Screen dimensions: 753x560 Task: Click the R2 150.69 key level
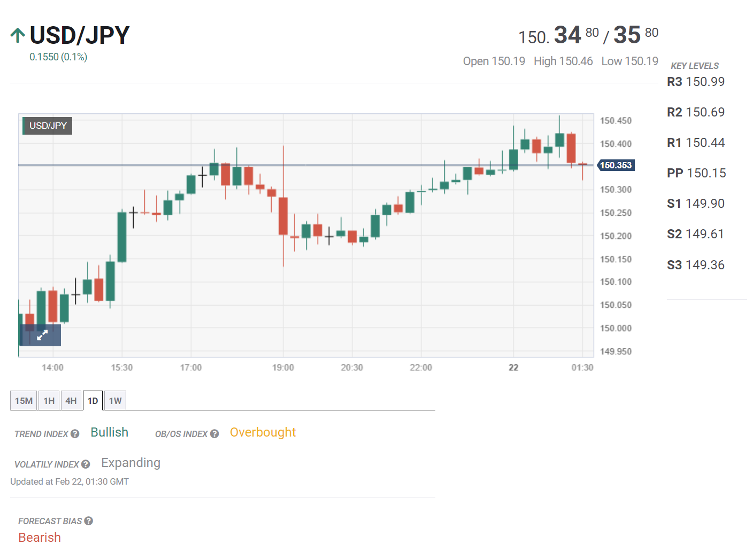[x=696, y=112]
